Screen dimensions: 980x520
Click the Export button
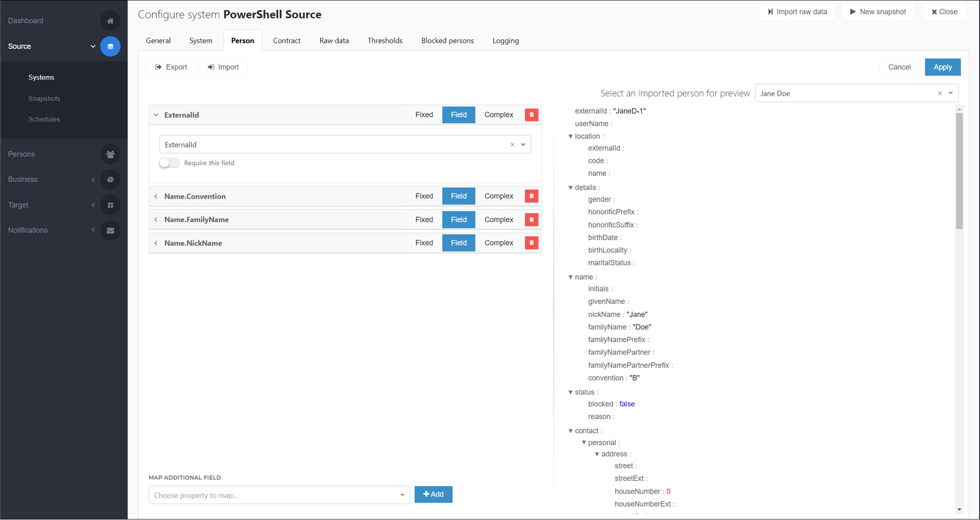point(171,67)
